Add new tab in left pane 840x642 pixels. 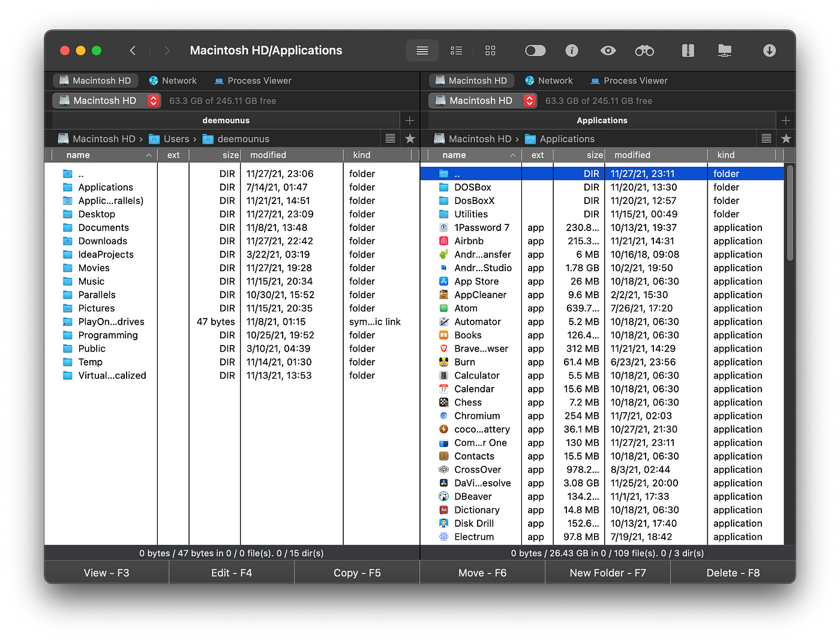[410, 121]
